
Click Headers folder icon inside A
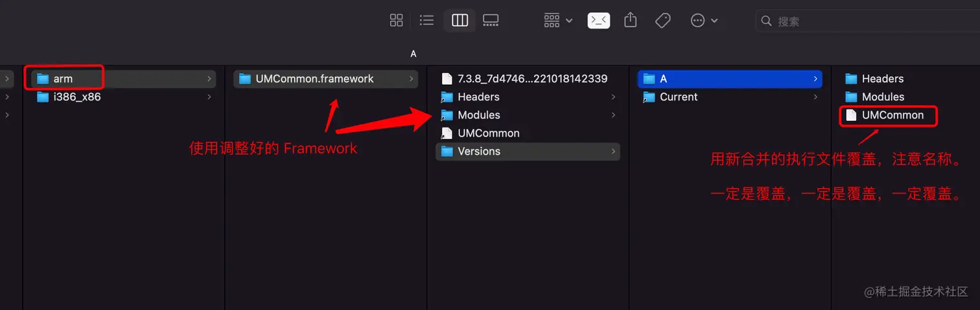click(x=851, y=79)
